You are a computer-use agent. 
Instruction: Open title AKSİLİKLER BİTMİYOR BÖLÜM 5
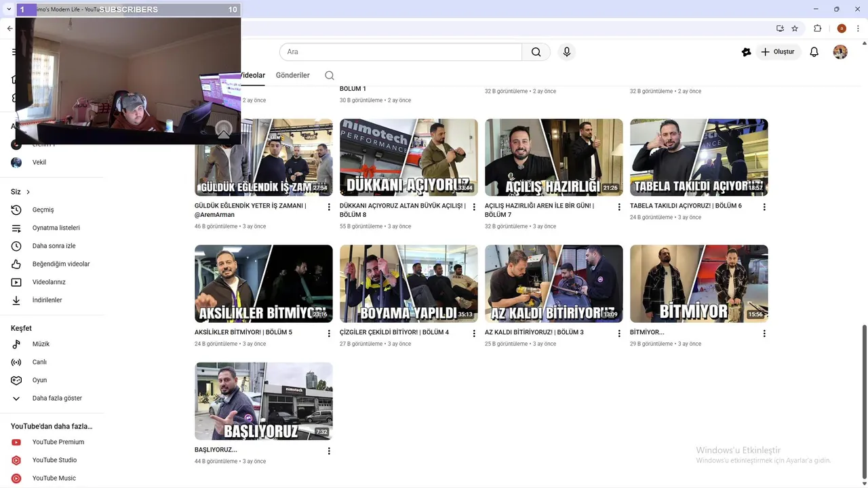click(243, 333)
